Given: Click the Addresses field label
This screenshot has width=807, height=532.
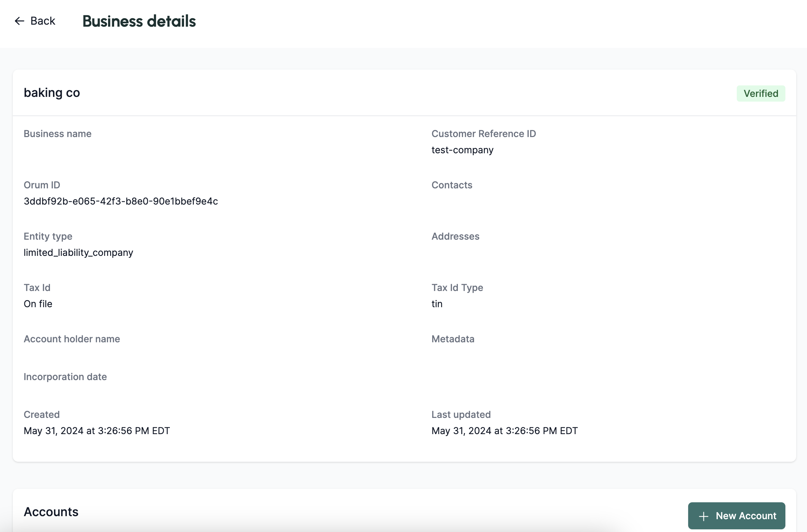Looking at the screenshot, I should point(455,236).
